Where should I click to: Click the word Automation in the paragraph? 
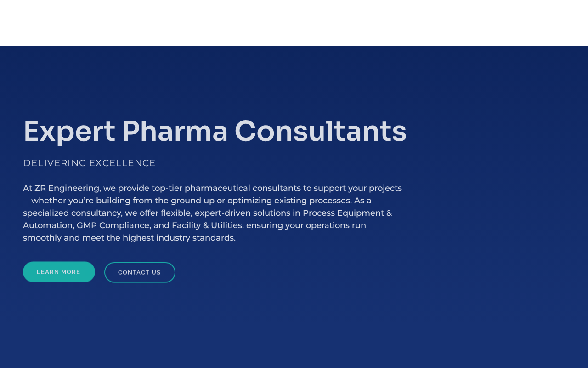click(48, 225)
